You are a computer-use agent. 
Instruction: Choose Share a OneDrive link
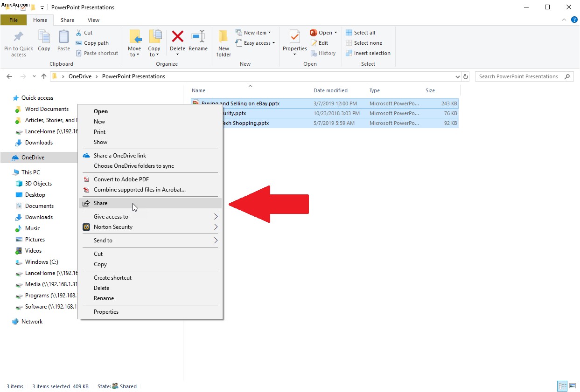tap(150, 156)
